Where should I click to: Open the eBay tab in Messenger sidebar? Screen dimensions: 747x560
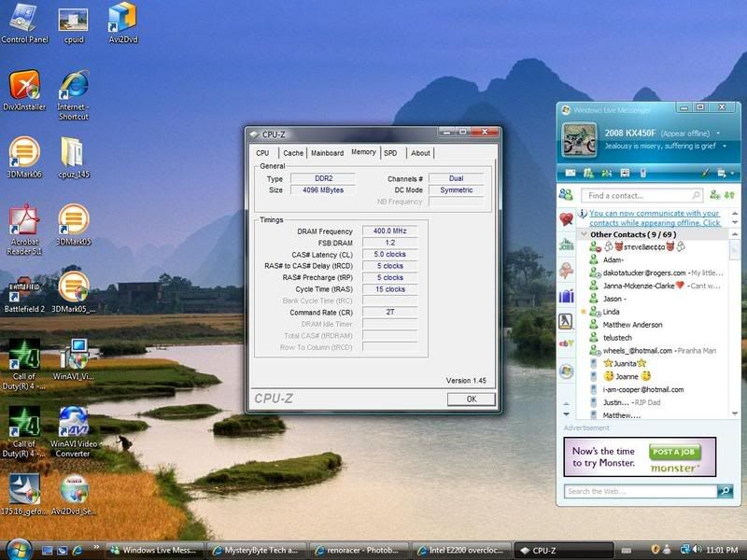coord(566,343)
